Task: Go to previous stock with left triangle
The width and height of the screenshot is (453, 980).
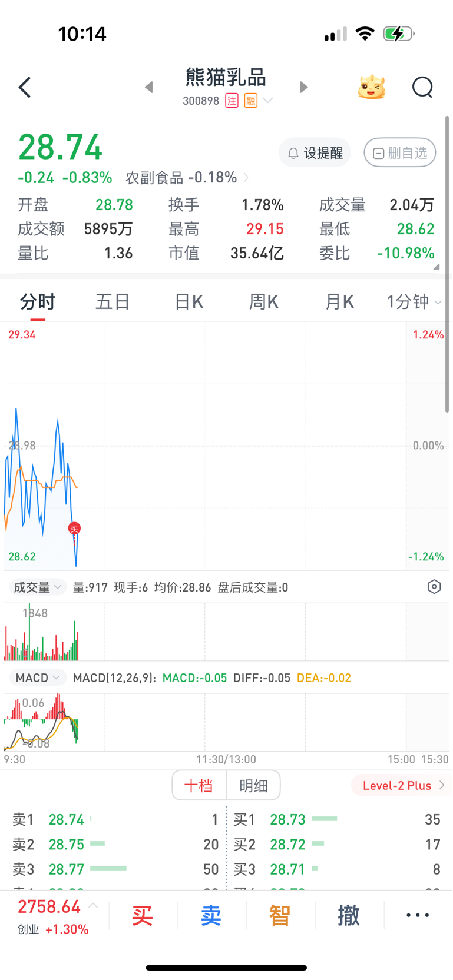Action: coord(149,87)
